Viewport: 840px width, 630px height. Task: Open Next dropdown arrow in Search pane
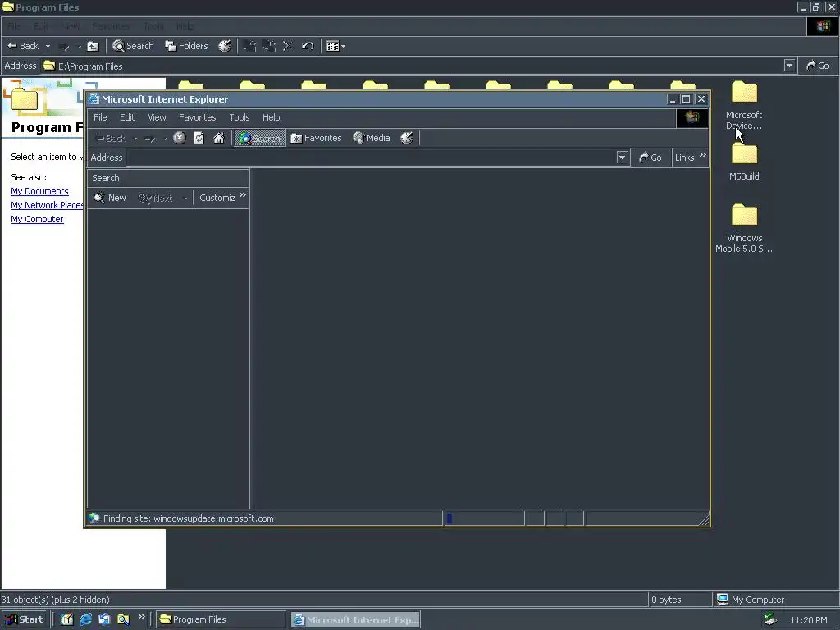click(x=185, y=199)
